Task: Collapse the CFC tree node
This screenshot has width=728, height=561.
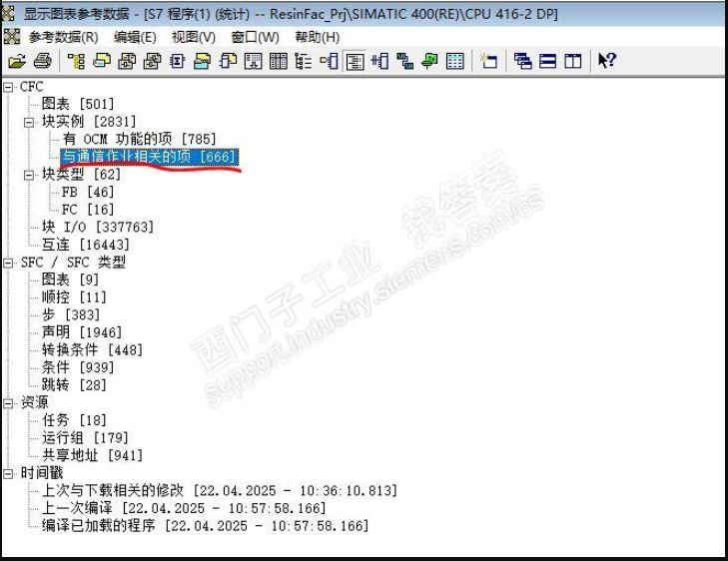Action: [x=8, y=87]
